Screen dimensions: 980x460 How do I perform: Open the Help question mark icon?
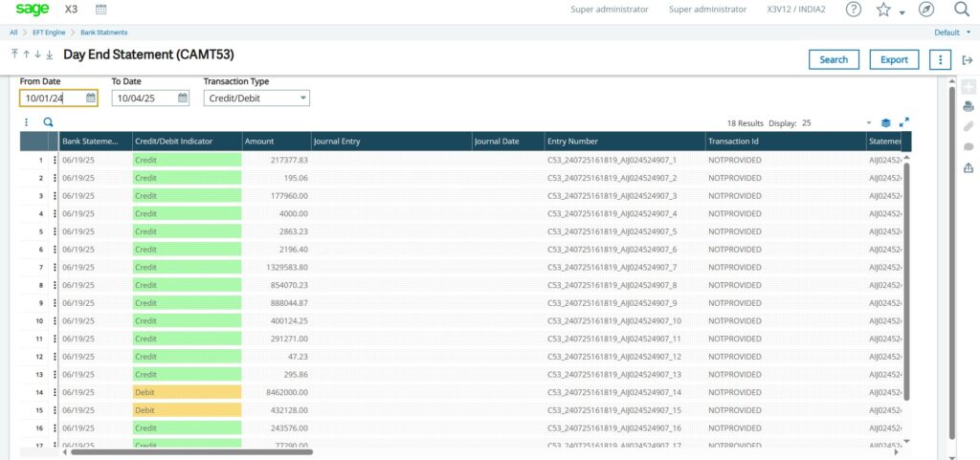(853, 10)
